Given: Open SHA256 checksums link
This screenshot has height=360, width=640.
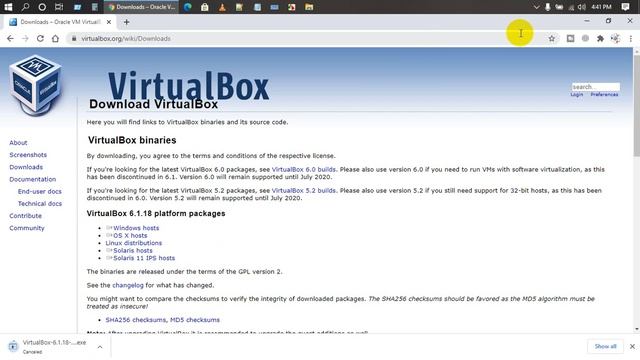Looking at the screenshot, I should click(136, 320).
